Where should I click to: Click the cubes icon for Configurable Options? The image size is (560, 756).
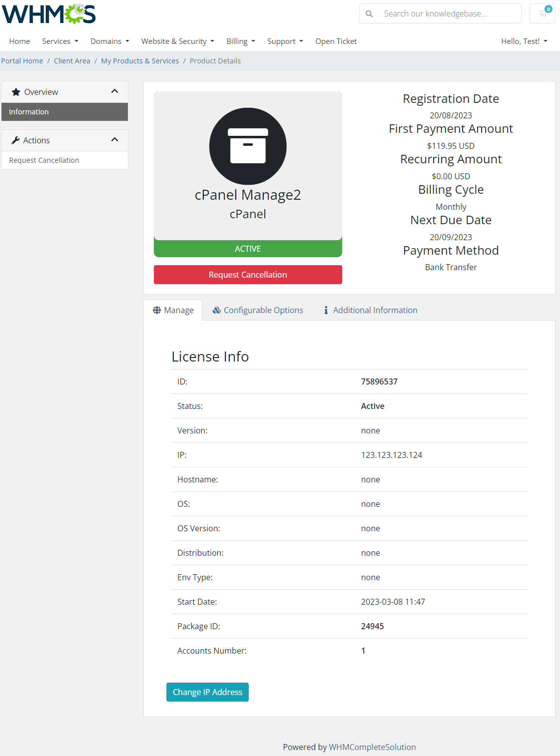click(x=217, y=310)
